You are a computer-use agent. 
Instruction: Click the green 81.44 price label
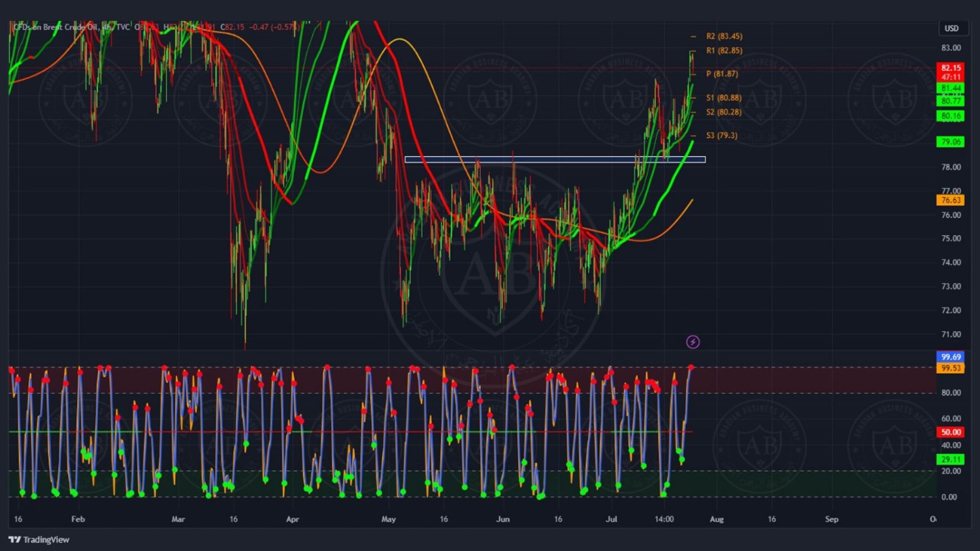951,88
